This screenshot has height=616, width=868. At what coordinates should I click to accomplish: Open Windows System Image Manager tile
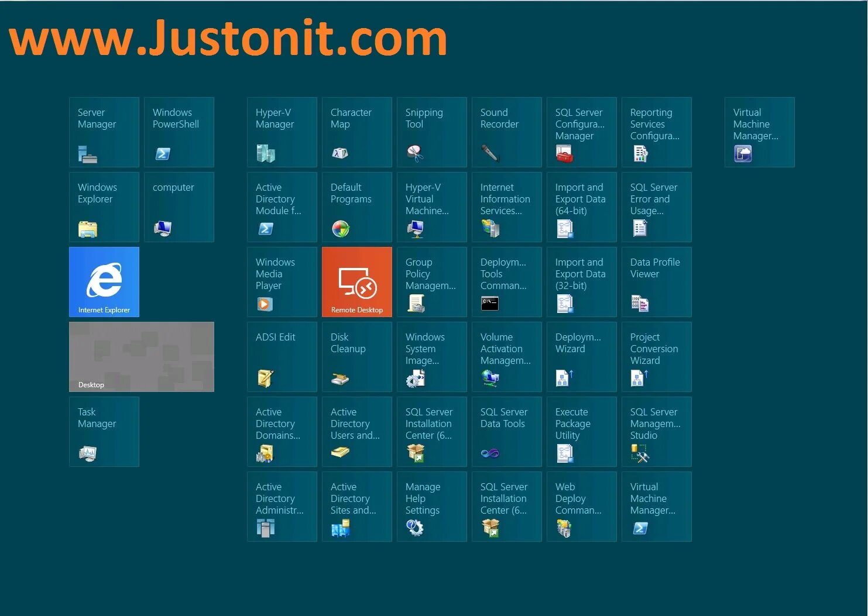pyautogui.click(x=432, y=357)
